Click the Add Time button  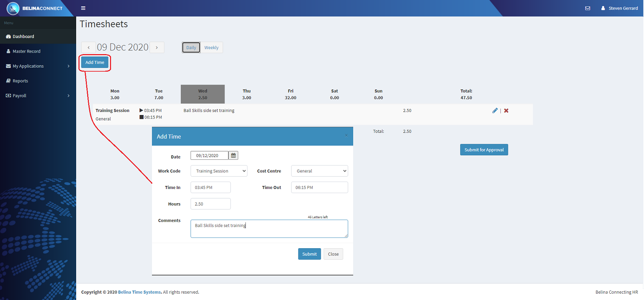[x=95, y=62]
